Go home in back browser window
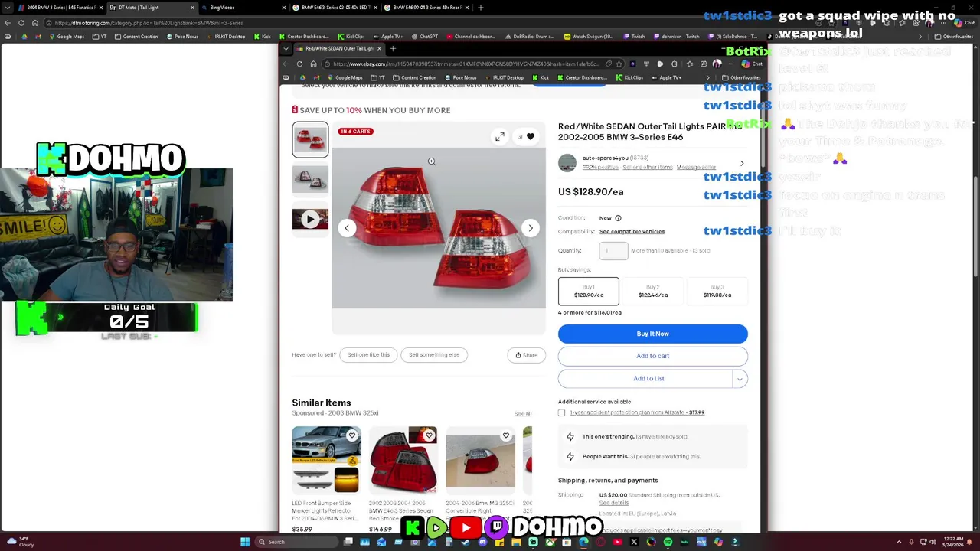 [x=35, y=23]
